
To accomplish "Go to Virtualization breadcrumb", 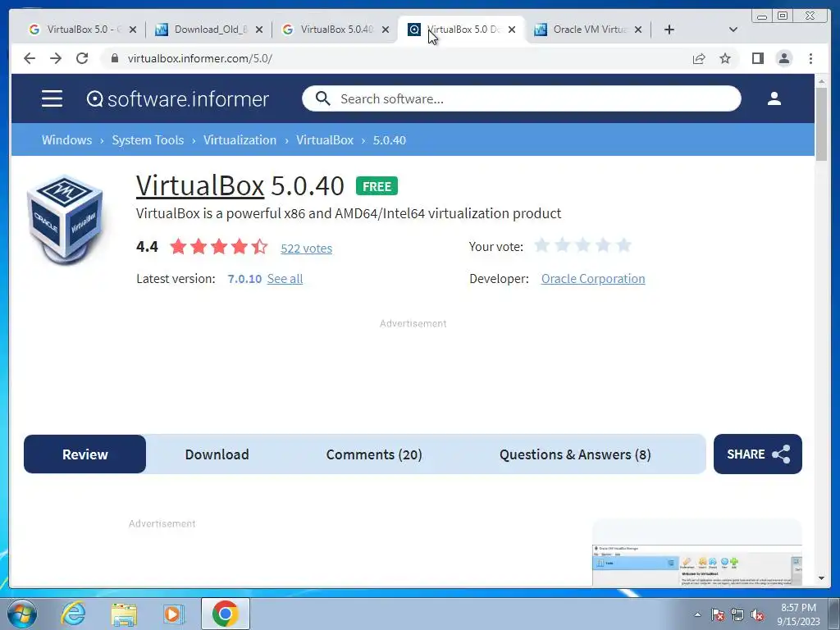I will pyautogui.click(x=240, y=139).
